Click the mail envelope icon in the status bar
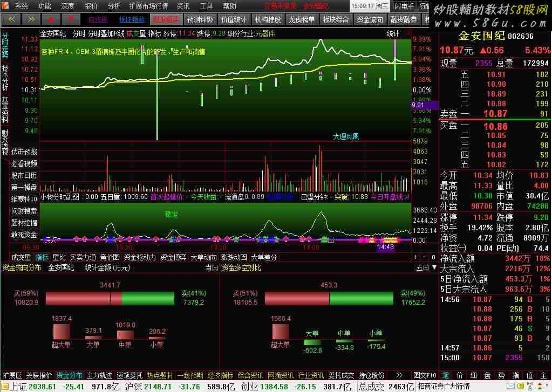 (510, 387)
